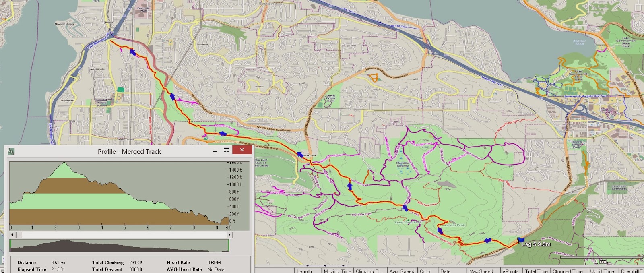
Task: Click the blue arrow on Far Hole Trail
Action: tap(349, 186)
